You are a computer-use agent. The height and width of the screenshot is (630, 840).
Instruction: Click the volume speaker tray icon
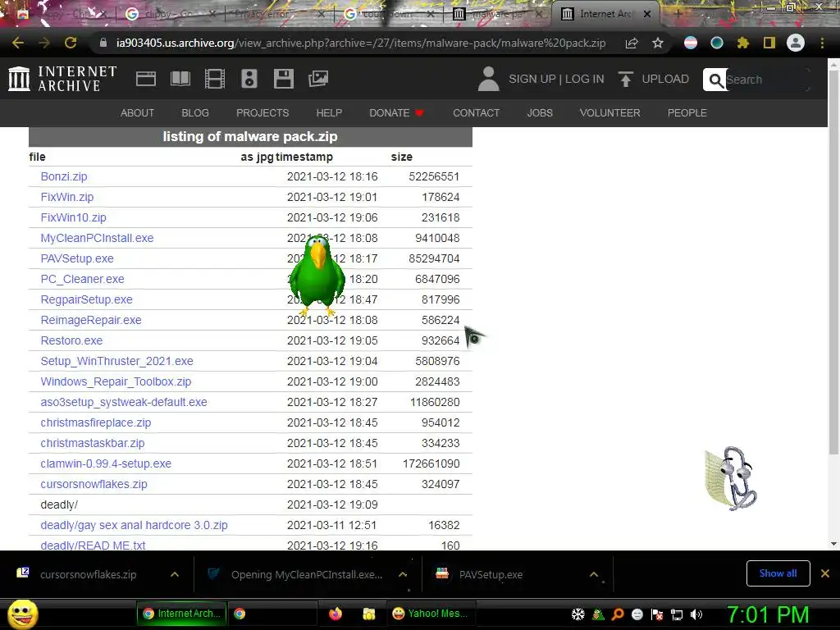696,614
